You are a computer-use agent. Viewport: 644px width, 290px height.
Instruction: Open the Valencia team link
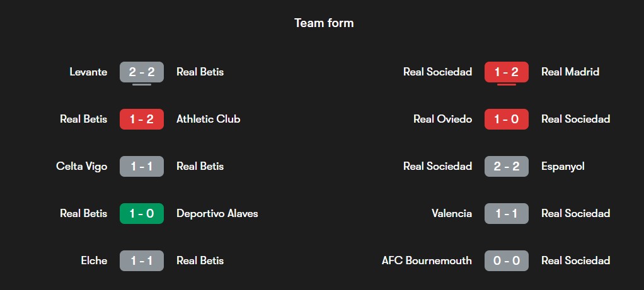(452, 213)
